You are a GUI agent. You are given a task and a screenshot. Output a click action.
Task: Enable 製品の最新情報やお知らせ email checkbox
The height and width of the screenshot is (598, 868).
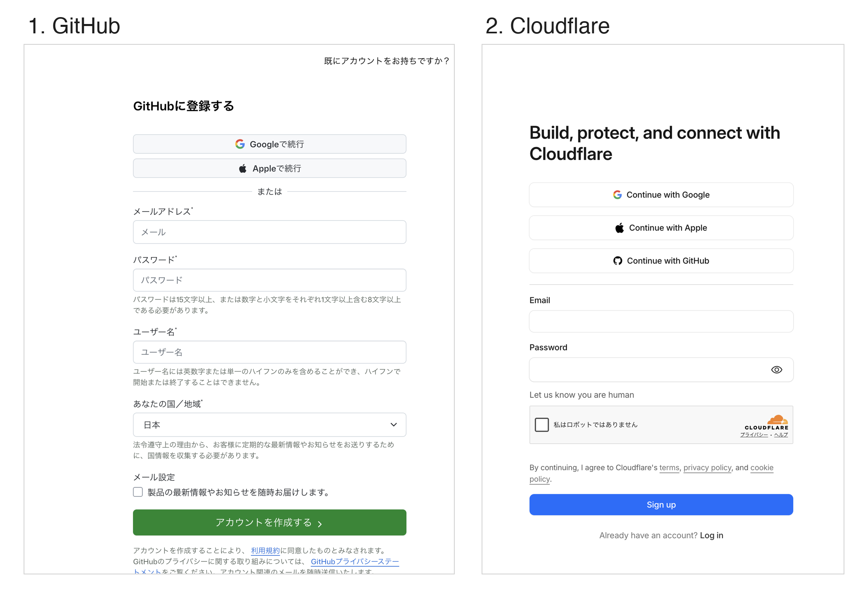138,492
